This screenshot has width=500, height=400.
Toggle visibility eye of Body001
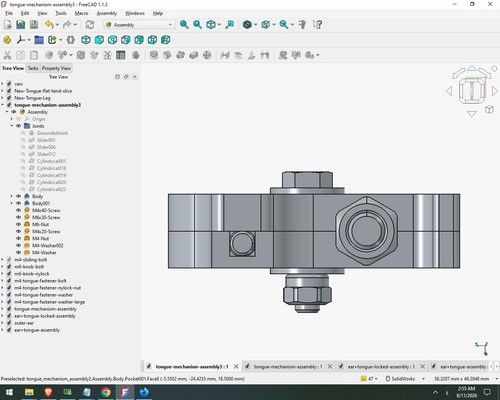[18, 203]
